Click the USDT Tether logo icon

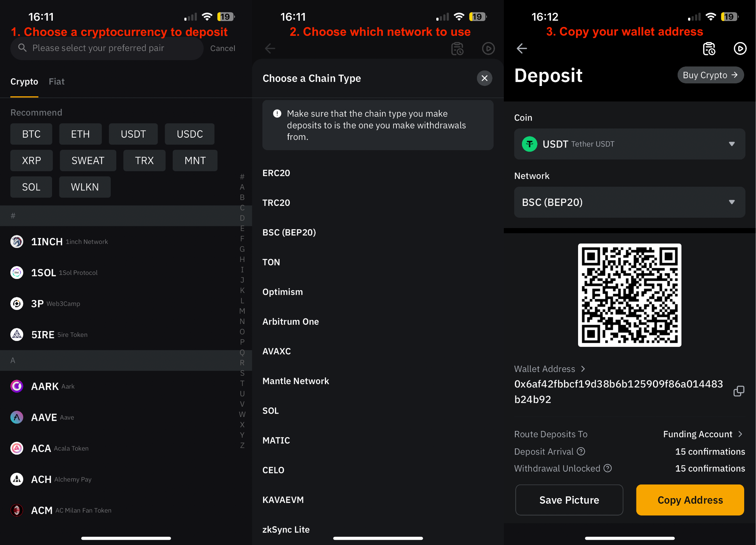click(x=529, y=144)
